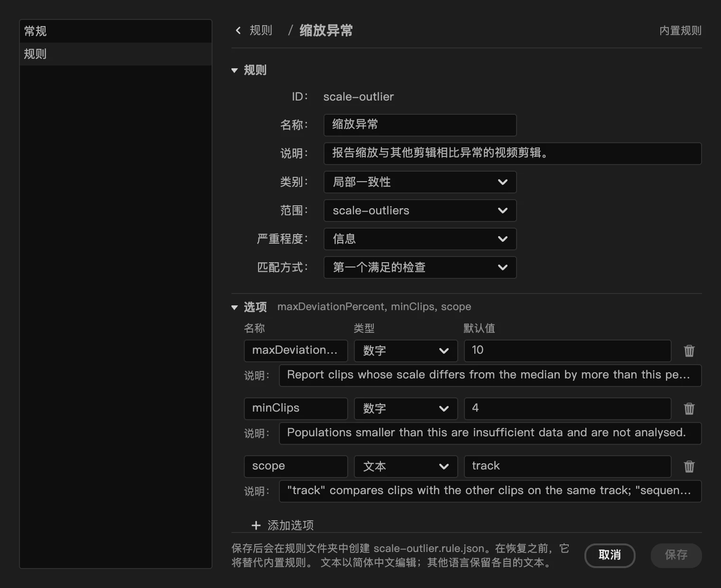Screen dimensions: 721x588
Task: Click the 保存 button
Action: point(676,555)
